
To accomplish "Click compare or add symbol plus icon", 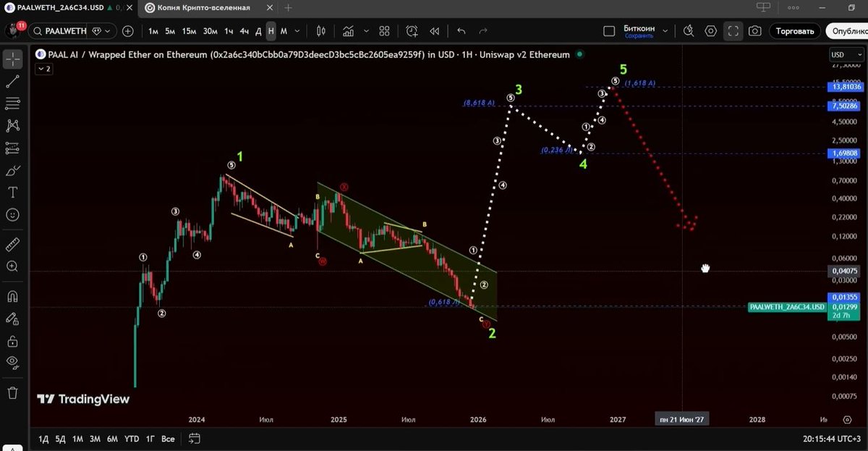I will 128,31.
